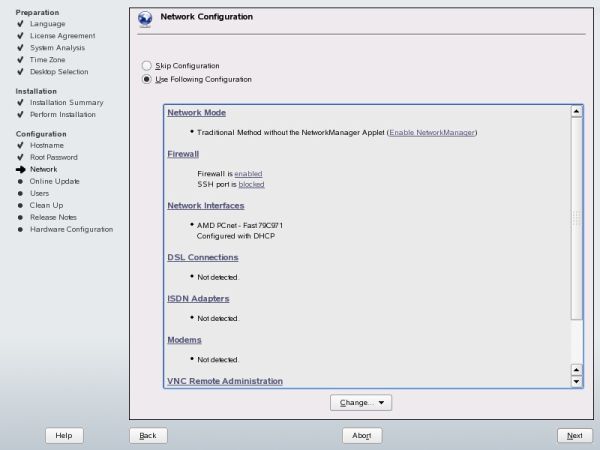This screenshot has width=600, height=450.
Task: Toggle firewall via the enabled link
Action: (248, 174)
